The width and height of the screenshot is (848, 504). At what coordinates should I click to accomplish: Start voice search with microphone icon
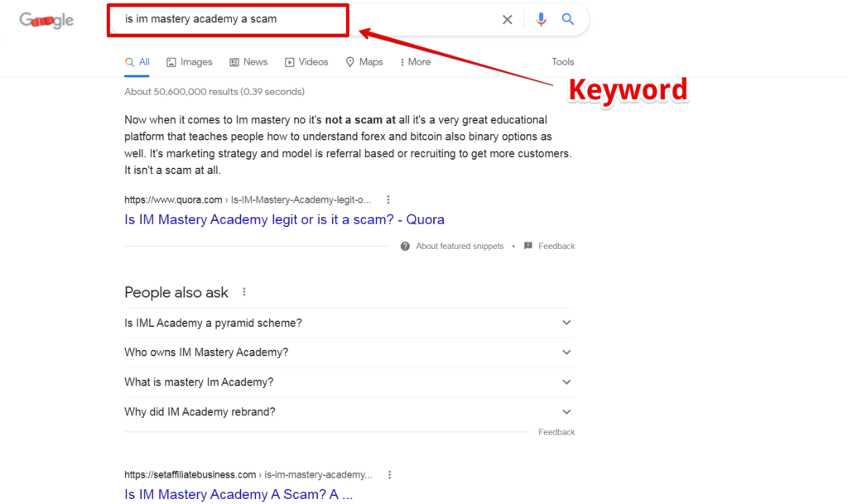[x=541, y=19]
